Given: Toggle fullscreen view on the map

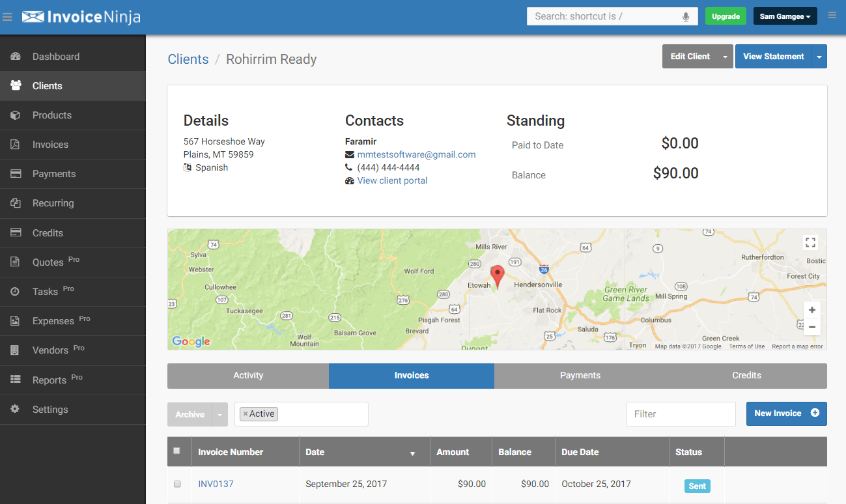Looking at the screenshot, I should tap(810, 243).
